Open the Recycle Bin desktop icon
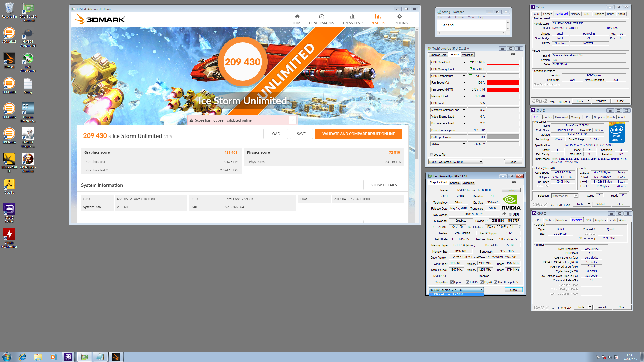This screenshot has height=362, width=644. point(9,10)
